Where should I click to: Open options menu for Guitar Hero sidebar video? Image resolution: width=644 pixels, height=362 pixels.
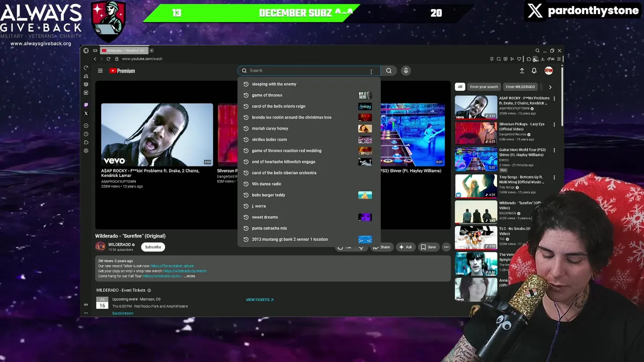point(554,150)
